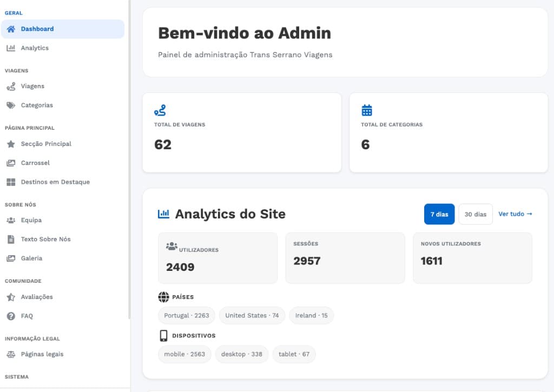Follow the Ver tudo link

tap(515, 214)
